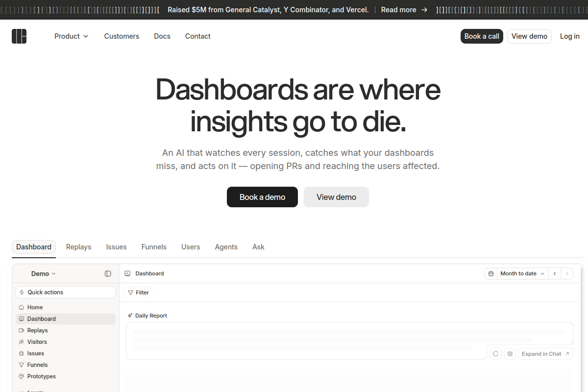
Task: Expand the Product menu in the navigation
Action: (x=72, y=36)
